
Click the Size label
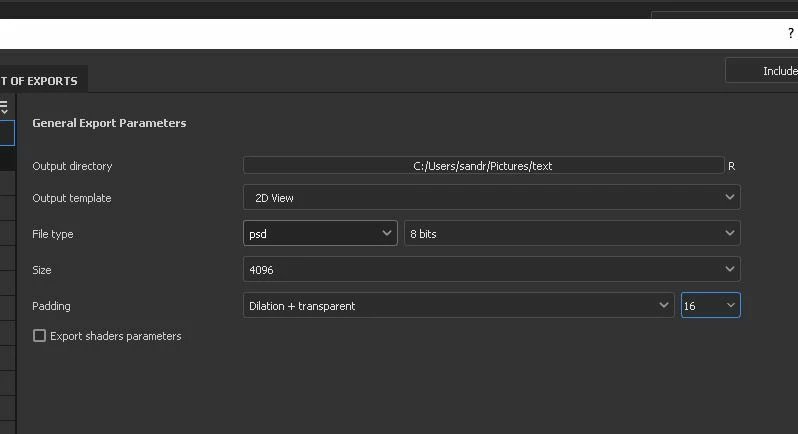coord(42,270)
